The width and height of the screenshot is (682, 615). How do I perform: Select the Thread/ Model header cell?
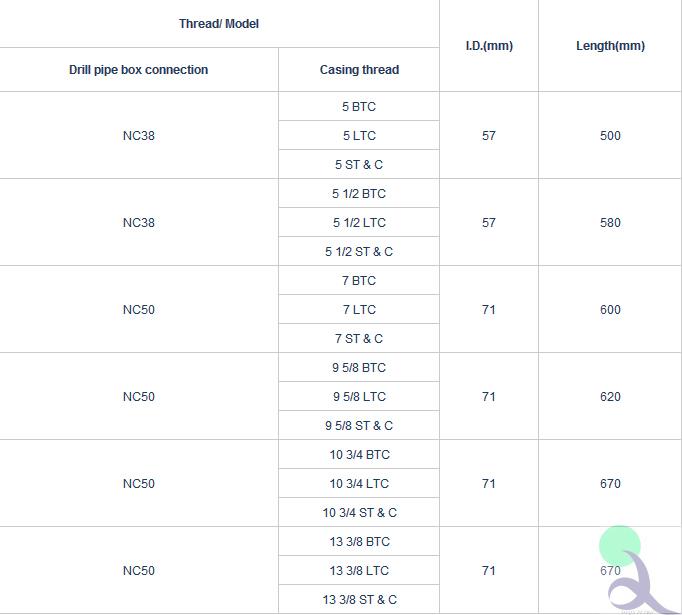(x=219, y=23)
